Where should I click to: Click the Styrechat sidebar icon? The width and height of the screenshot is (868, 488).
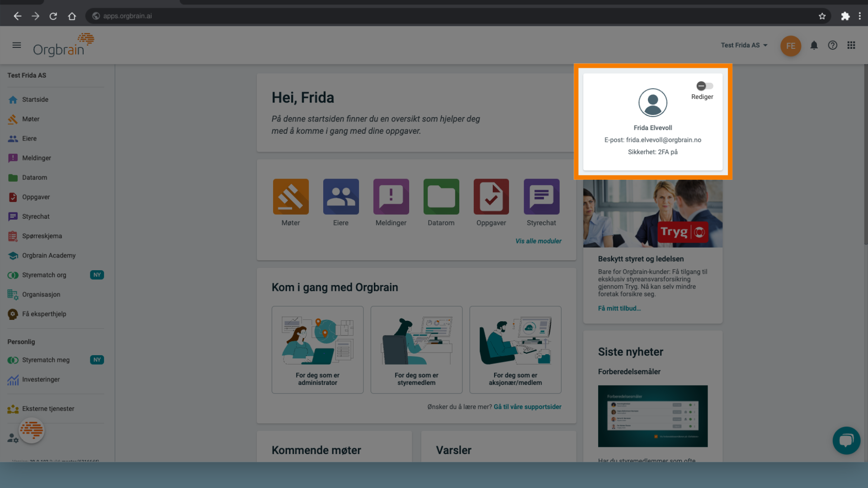click(x=13, y=216)
